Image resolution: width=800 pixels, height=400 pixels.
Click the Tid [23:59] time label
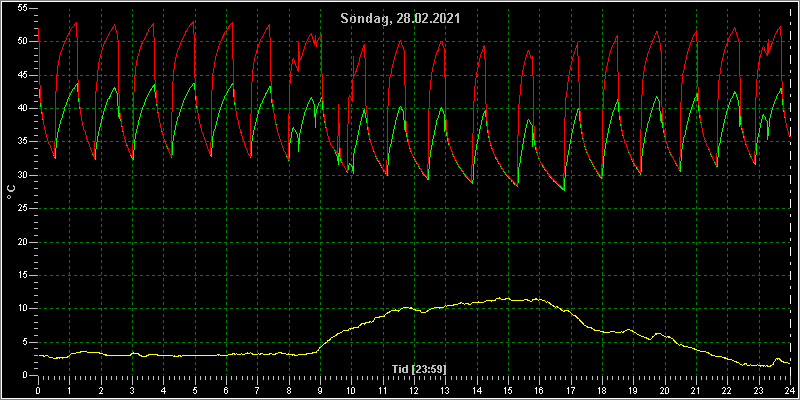(419, 368)
